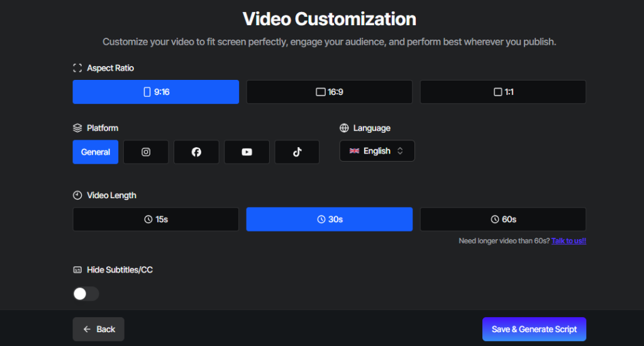Screen dimensions: 644x346
Task: Click the 'Language' section label
Action: [372, 128]
